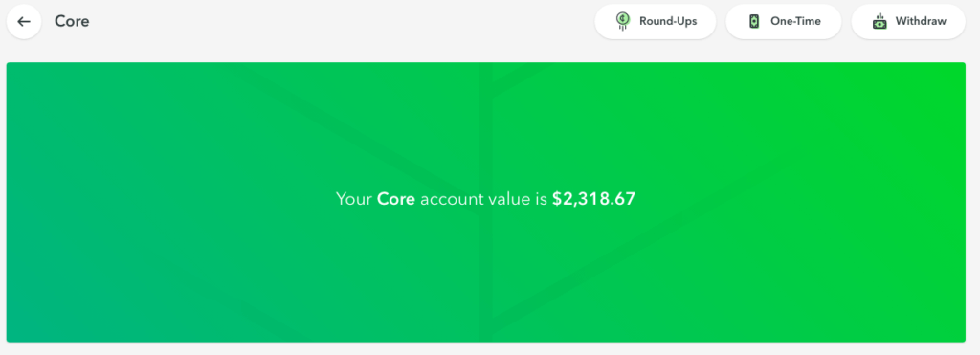Click the green account value banner
The image size is (980, 355).
pos(485,202)
